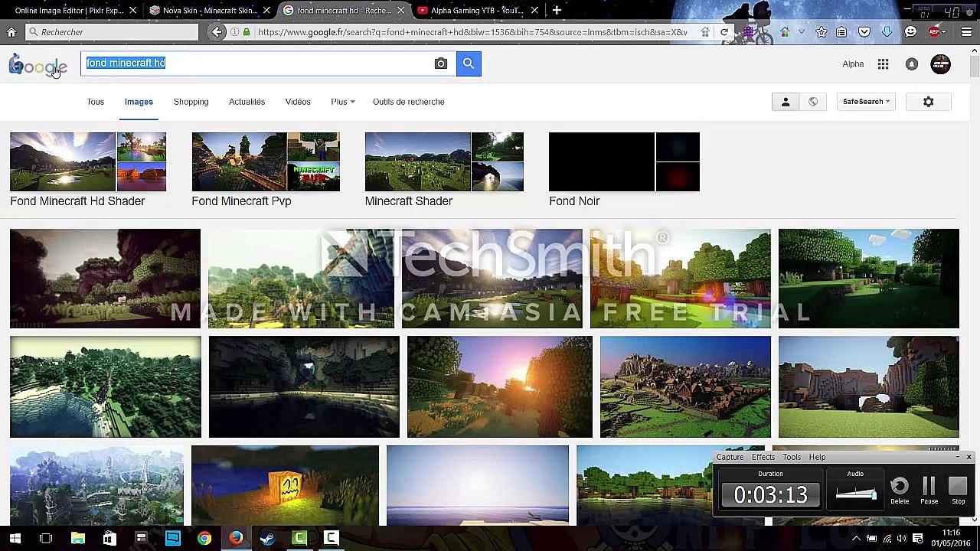Click the volume speaker tray icon
This screenshot has height=551, width=980.
coord(903,538)
